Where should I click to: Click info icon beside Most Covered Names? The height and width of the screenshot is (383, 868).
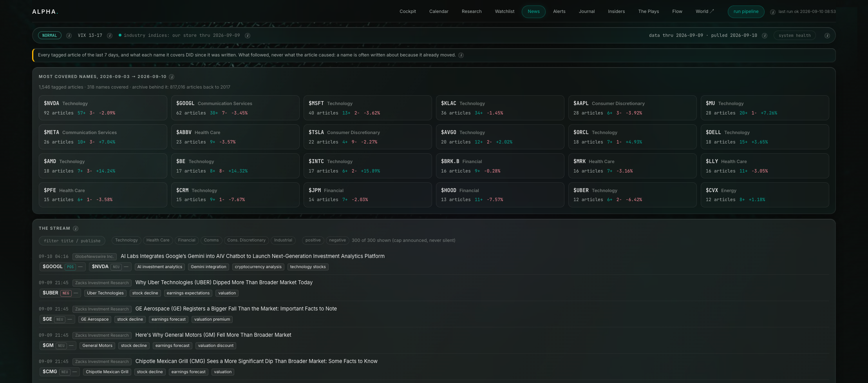point(172,77)
